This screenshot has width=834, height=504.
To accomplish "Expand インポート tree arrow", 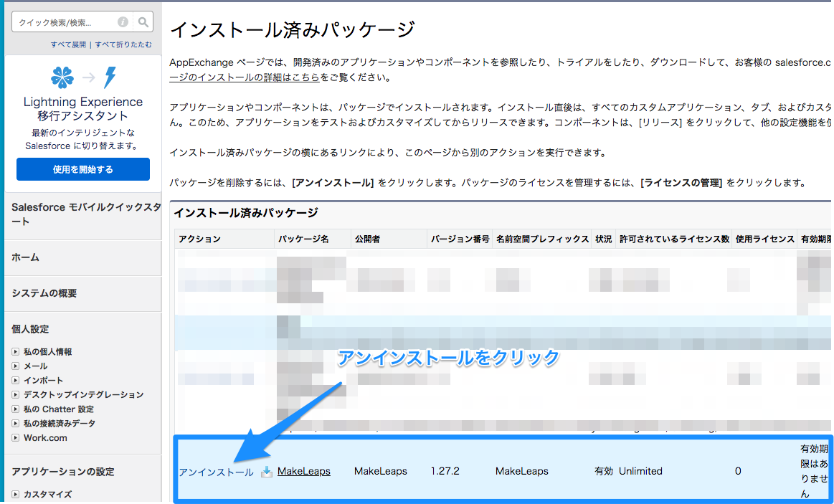I will pos(16,380).
